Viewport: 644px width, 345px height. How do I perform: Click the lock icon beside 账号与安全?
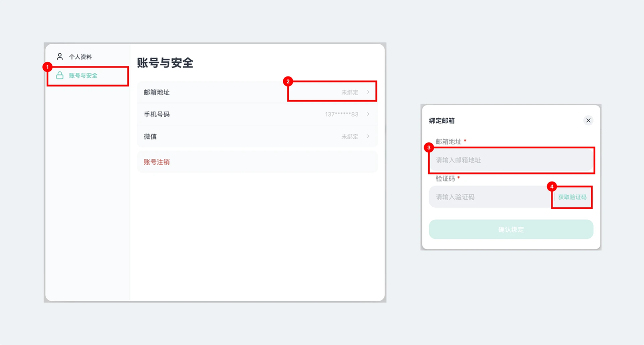pos(60,75)
